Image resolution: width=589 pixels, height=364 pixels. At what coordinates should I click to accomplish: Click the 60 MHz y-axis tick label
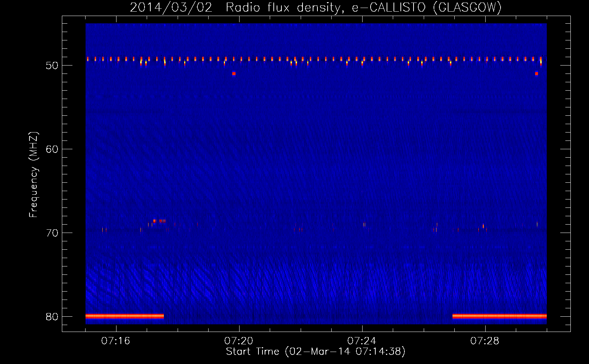click(52, 149)
